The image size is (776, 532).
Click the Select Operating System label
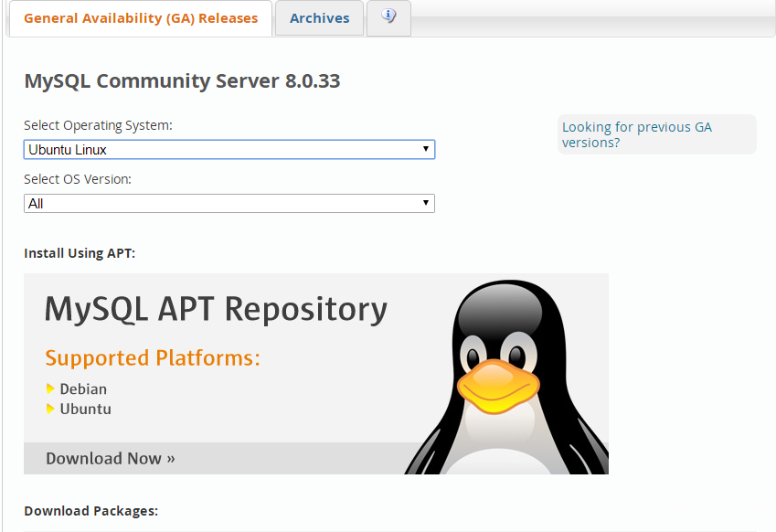(x=98, y=125)
